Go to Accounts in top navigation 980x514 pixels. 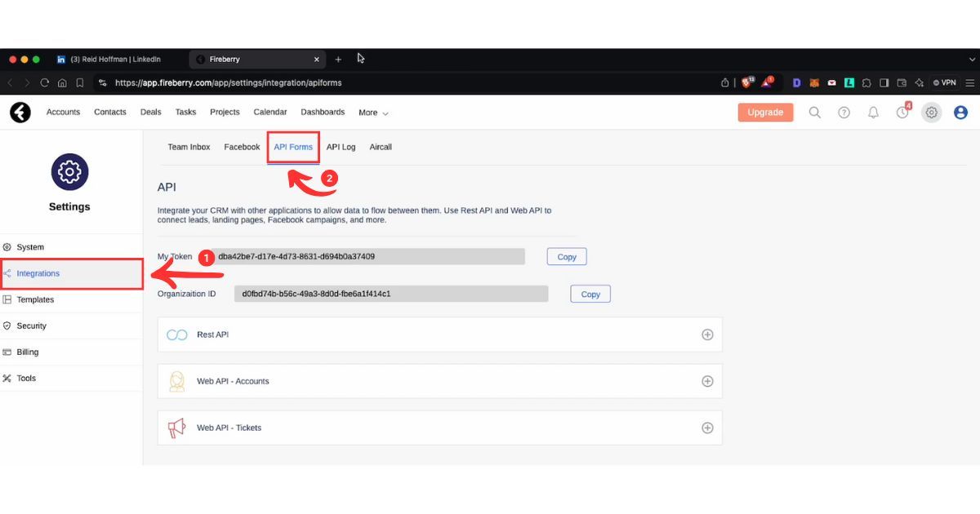63,112
